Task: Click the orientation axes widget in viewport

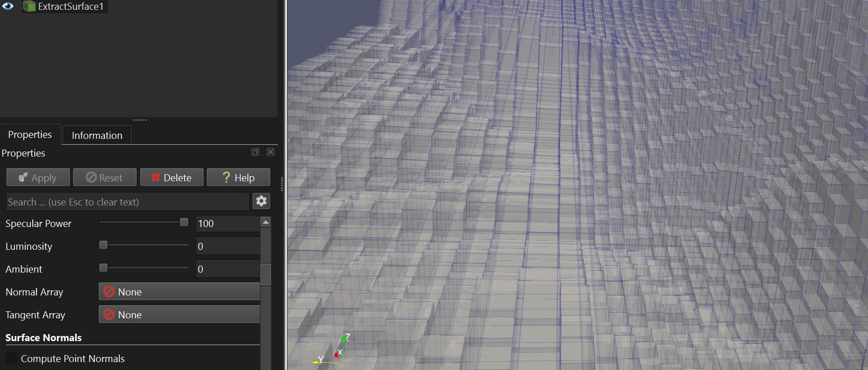Action: [x=332, y=351]
